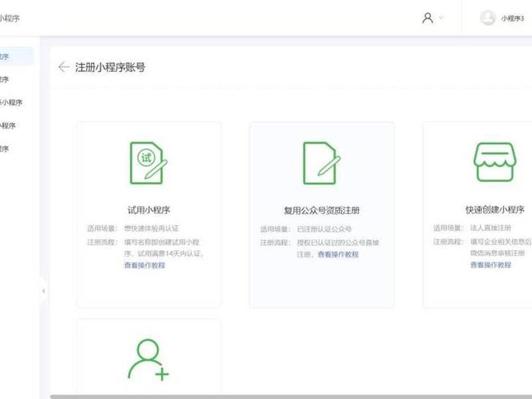Viewport: 532px width, 399px height.
Task: Select the 试用小程序 document icon
Action: click(148, 163)
